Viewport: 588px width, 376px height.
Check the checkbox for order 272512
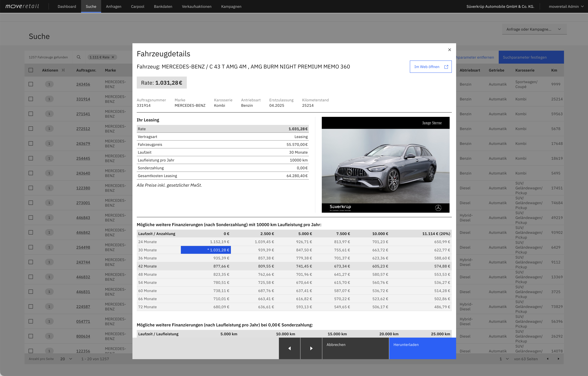point(31,129)
